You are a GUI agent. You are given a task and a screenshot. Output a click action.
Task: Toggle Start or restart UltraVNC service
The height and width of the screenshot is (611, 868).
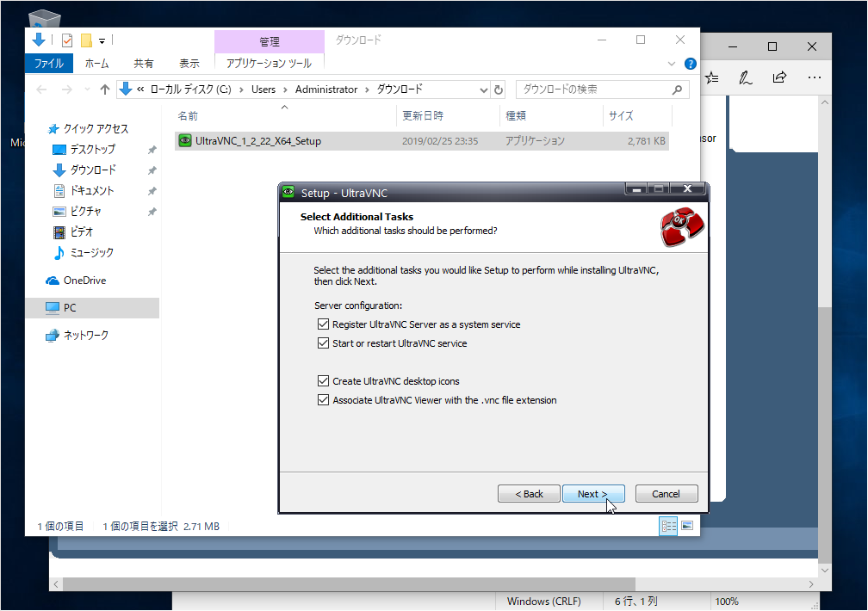coord(324,343)
